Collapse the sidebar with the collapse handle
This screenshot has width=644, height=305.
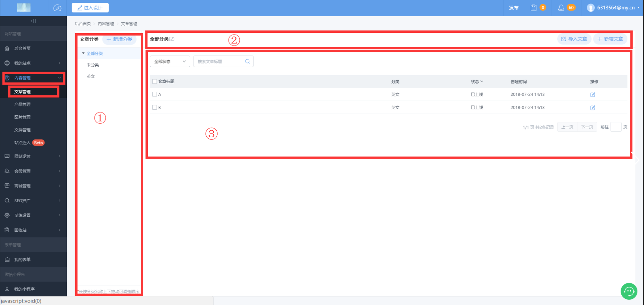coord(33,21)
